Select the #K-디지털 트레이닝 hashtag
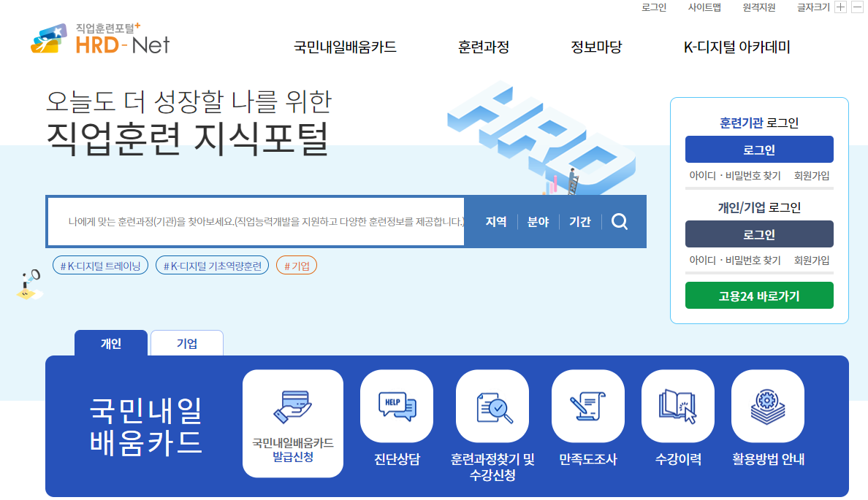 pos(100,266)
